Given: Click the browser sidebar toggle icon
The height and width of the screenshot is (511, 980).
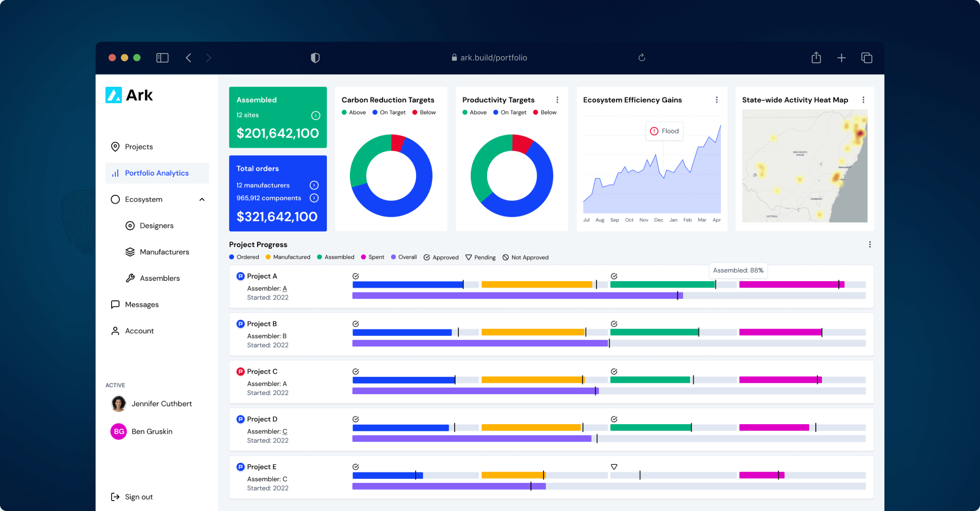Looking at the screenshot, I should coord(162,58).
